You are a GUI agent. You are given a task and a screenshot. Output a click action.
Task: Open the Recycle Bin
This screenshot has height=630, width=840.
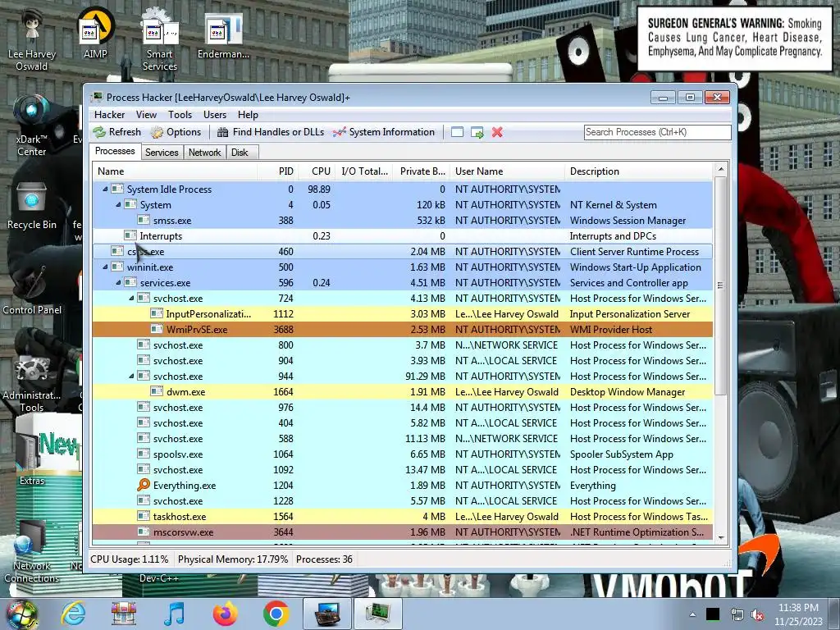[x=32, y=206]
